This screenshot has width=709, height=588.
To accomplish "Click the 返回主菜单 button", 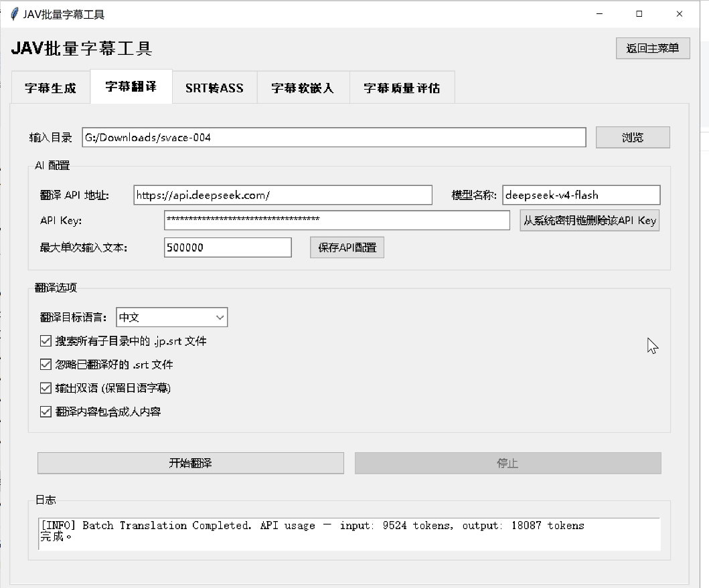I will point(653,48).
